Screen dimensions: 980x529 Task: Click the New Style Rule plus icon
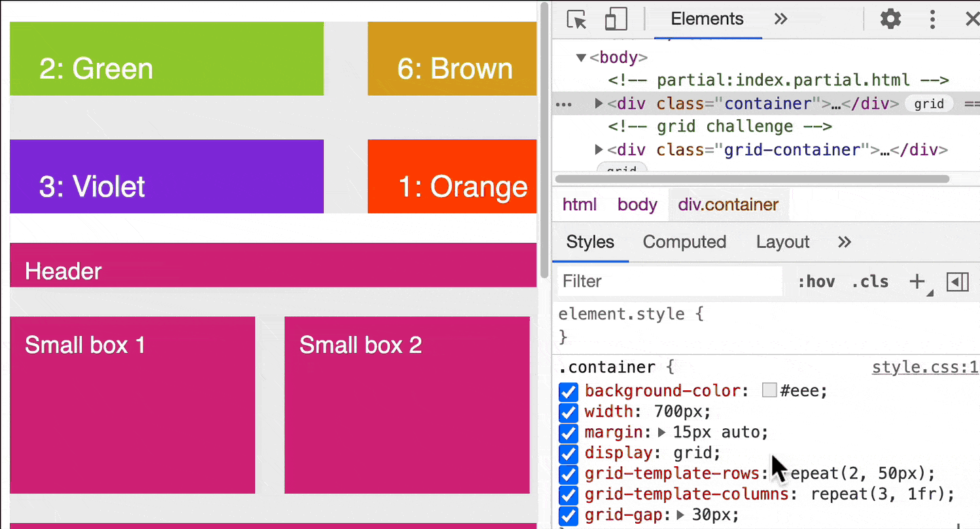tap(917, 282)
